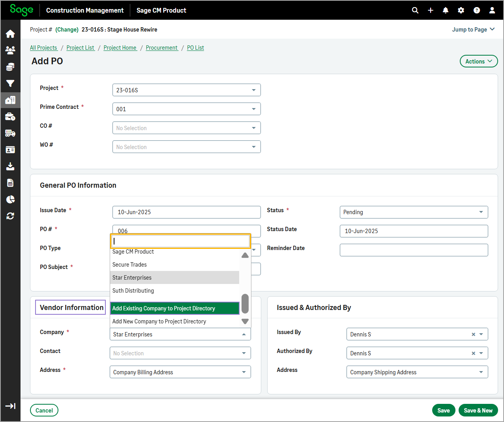The height and width of the screenshot is (422, 504).
Task: Open the people group sidebar icon
Action: click(10, 50)
